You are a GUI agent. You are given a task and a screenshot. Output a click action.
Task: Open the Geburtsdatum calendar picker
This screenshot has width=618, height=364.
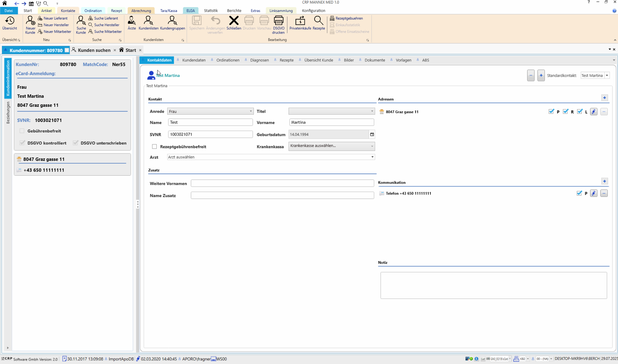372,135
